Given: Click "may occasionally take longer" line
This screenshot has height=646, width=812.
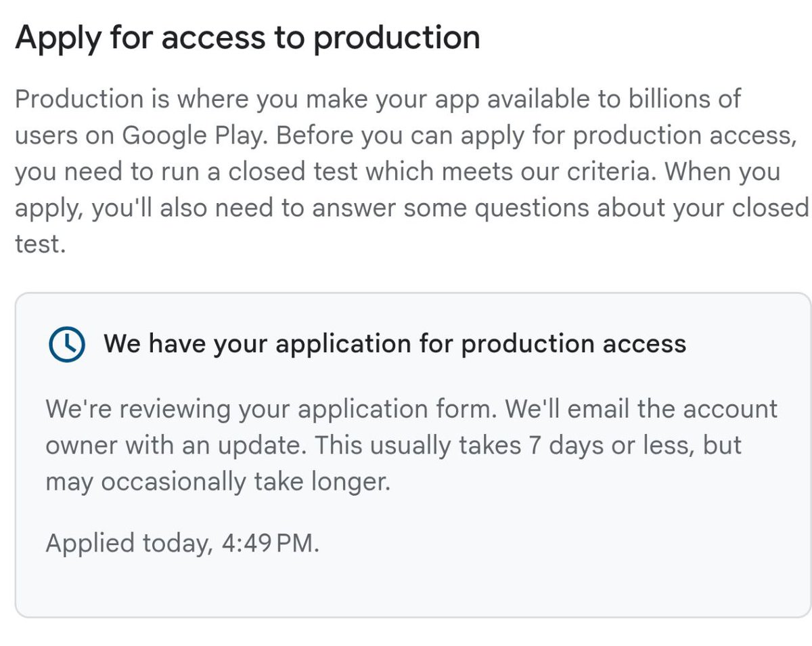Looking at the screenshot, I should pos(218,482).
